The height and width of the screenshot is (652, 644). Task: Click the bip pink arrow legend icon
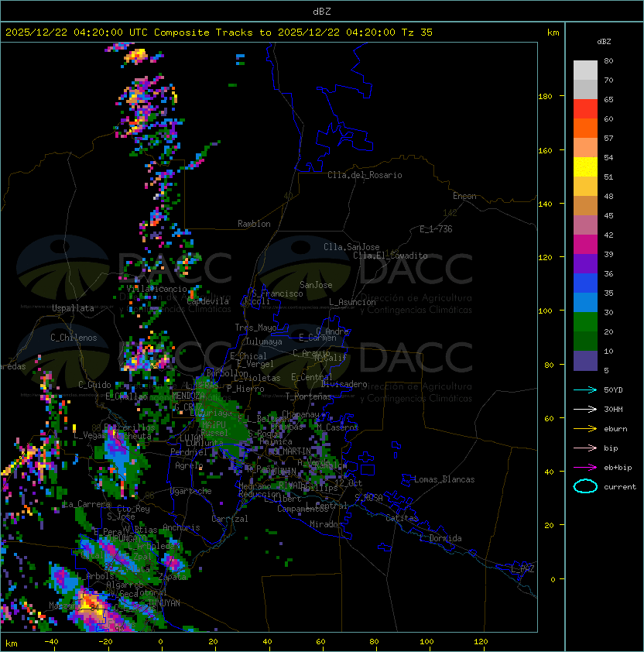point(585,448)
